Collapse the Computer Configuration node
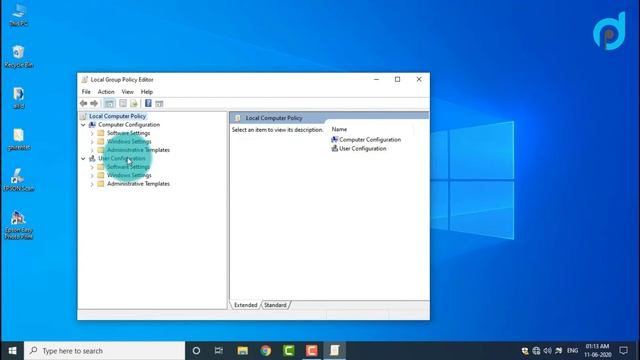 point(83,125)
